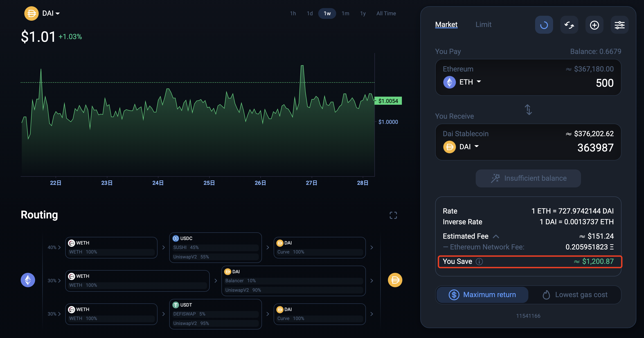Screen dimensions: 644x338
Task: Open the DAI chart token dropdown
Action: tap(51, 13)
